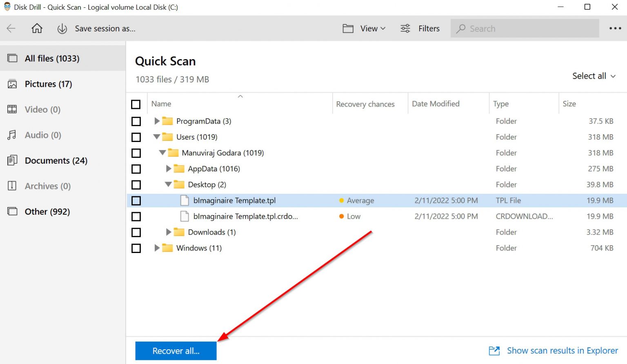Check the Users folder checkbox
This screenshot has width=627, height=364.
[136, 137]
